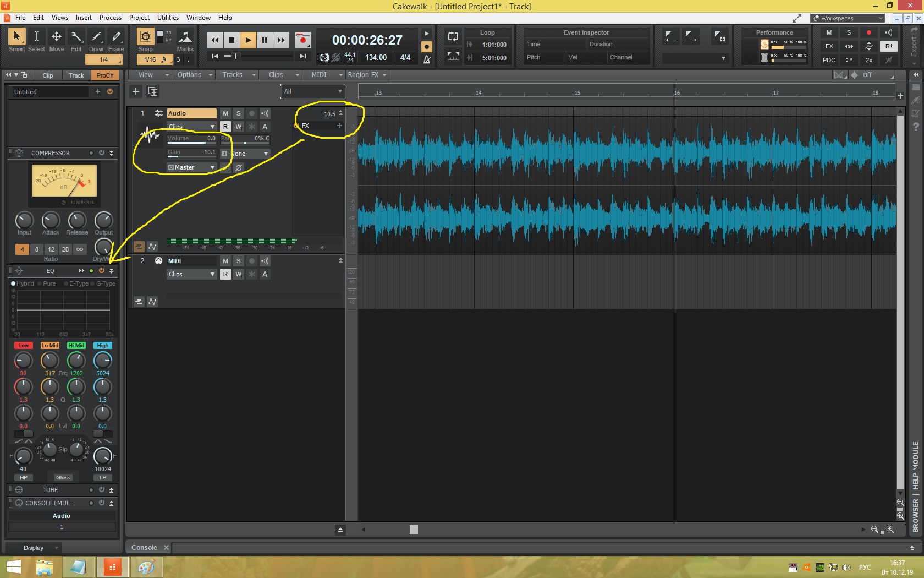Toggle the EQ module power button
This screenshot has height=578, width=924.
(101, 270)
